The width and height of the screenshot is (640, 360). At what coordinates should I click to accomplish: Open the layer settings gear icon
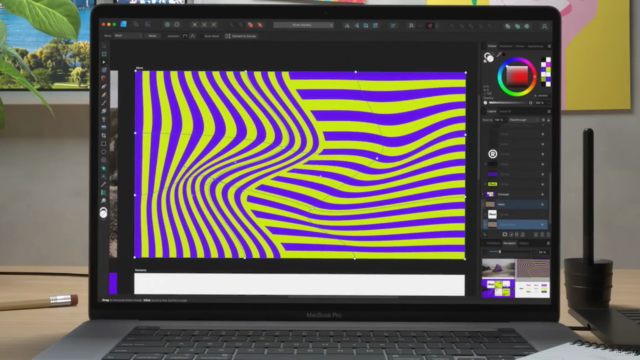coord(543,120)
